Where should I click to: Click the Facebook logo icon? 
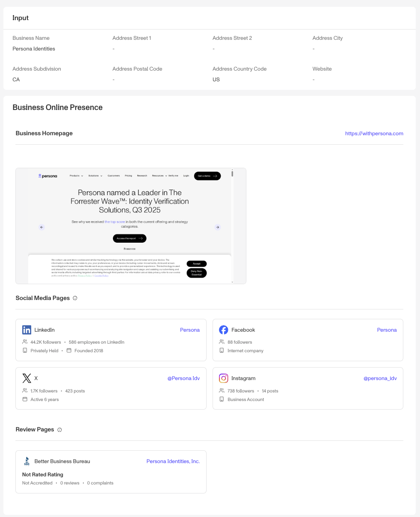click(x=223, y=330)
